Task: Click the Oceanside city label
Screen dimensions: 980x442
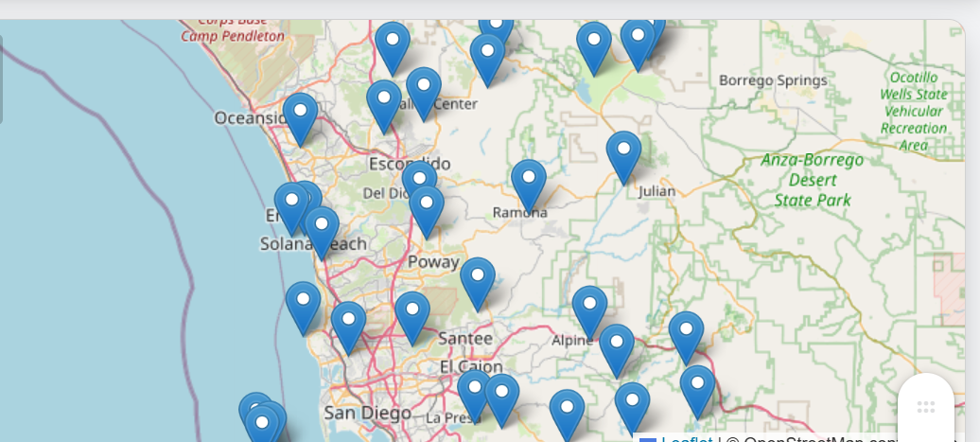Action: pyautogui.click(x=250, y=117)
